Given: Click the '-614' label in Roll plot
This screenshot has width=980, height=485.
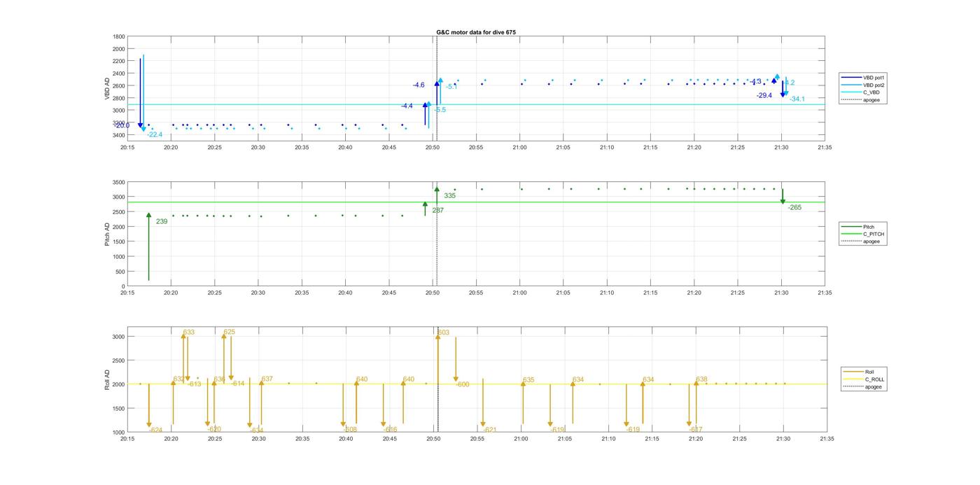Looking at the screenshot, I should pyautogui.click(x=238, y=384).
